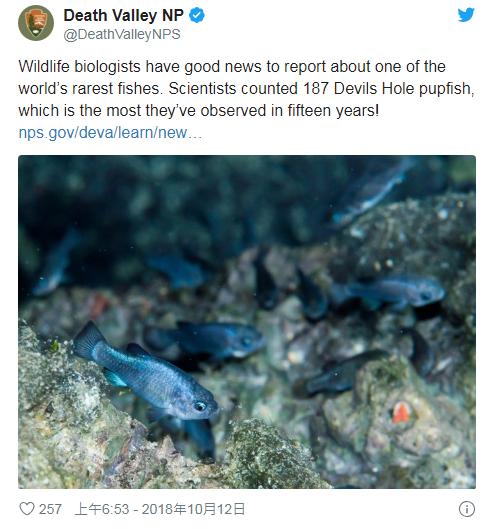Visit the @DeathValleyNPS handle
The image size is (484, 529).
122,34
